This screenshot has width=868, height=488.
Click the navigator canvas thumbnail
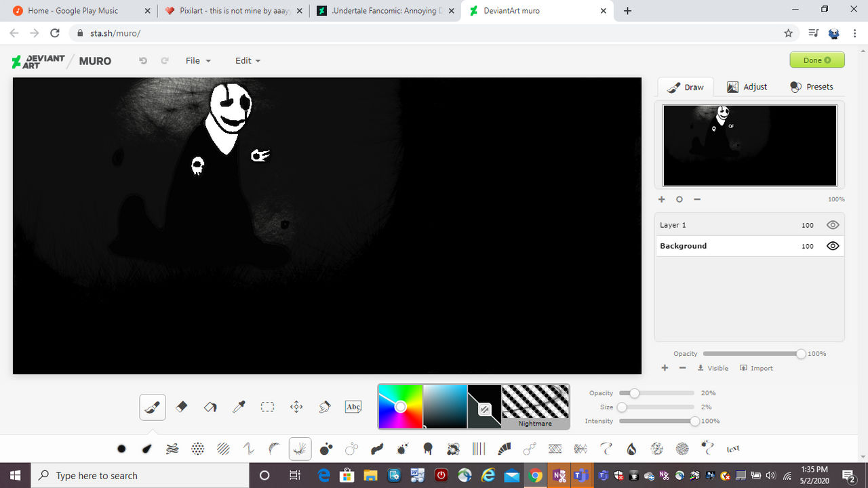click(749, 145)
